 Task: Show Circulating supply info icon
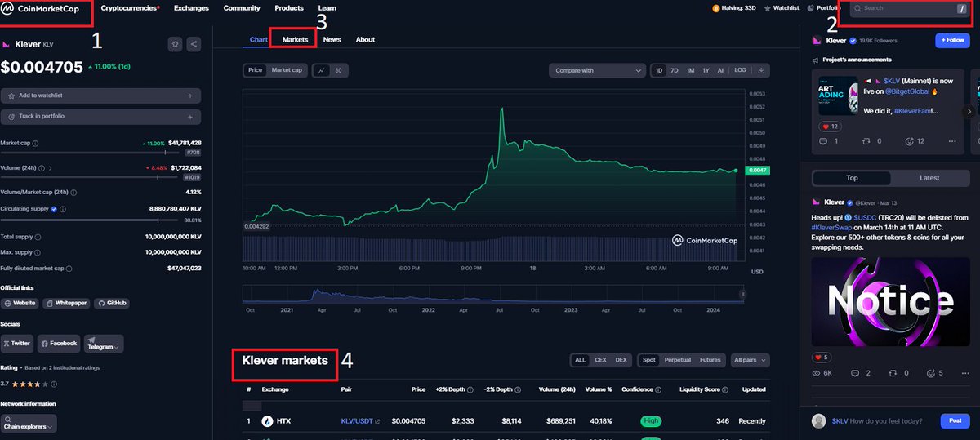(62, 208)
